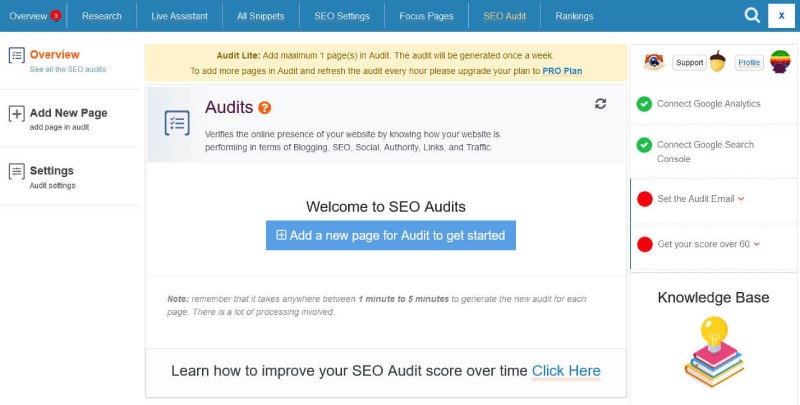Click the red status dot for Audit Email
Viewport: 800px width, 405px height.
(645, 199)
